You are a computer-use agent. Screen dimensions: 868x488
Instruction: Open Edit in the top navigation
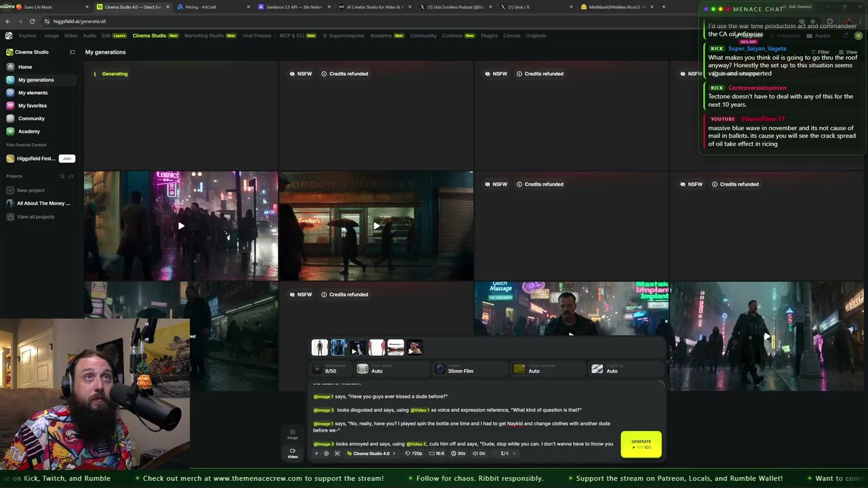[x=114, y=35]
